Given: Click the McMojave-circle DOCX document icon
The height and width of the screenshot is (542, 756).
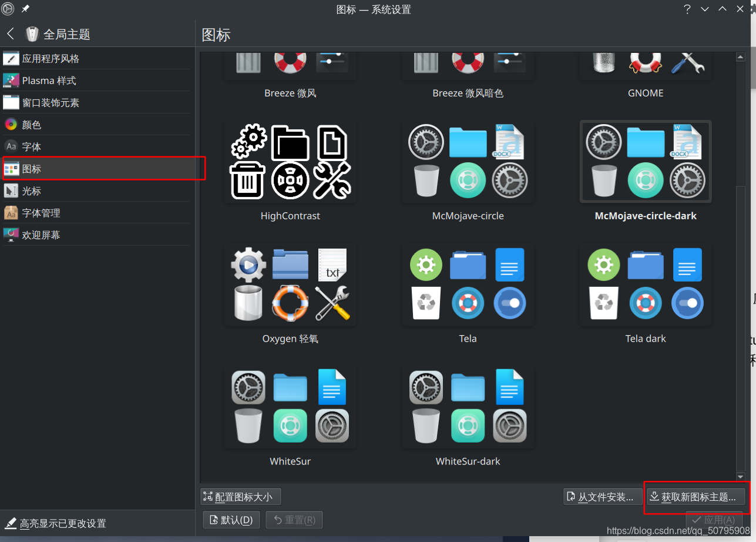Looking at the screenshot, I should 509,142.
